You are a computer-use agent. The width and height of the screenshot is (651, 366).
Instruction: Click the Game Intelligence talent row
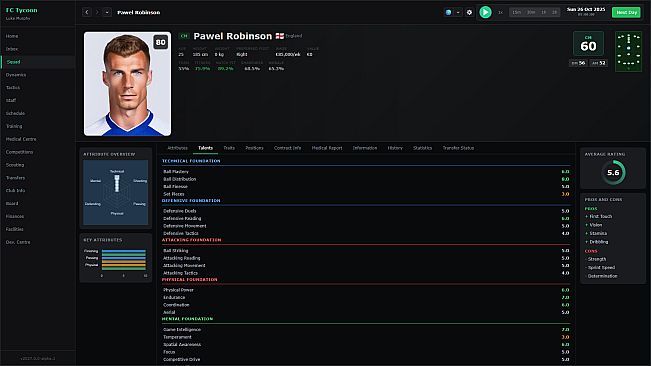click(366, 329)
